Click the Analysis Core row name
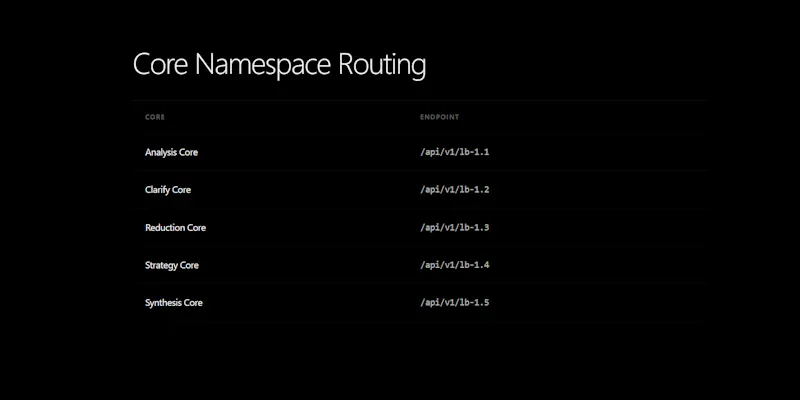This screenshot has width=800, height=400. (171, 152)
